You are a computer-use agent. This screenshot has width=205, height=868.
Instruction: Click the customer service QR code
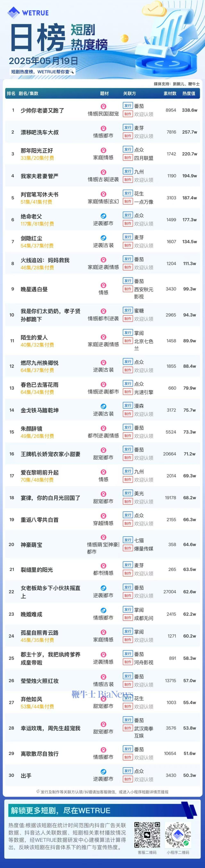pyautogui.click(x=147, y=835)
